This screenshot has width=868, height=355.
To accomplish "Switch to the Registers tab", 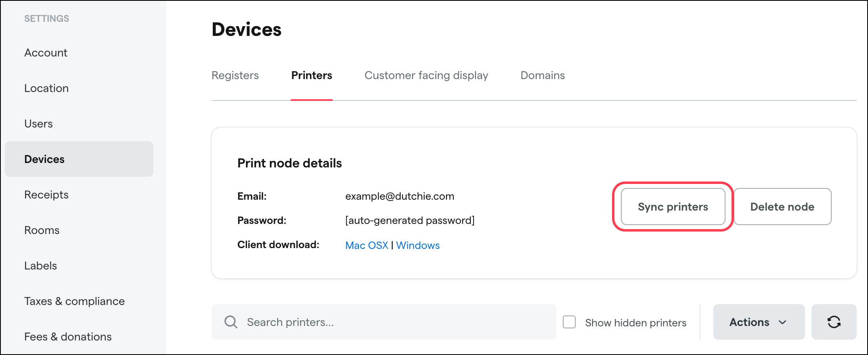I will tap(235, 75).
